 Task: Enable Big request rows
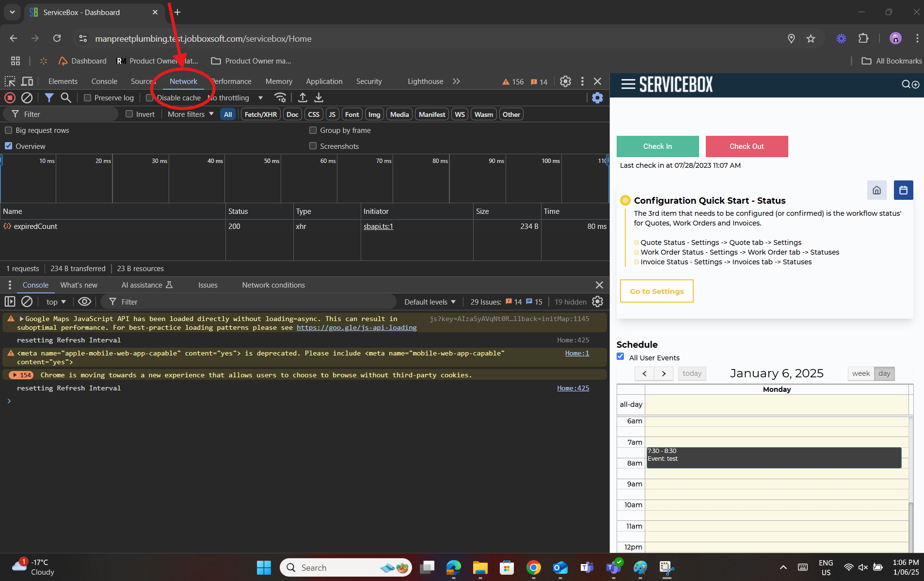pyautogui.click(x=8, y=130)
